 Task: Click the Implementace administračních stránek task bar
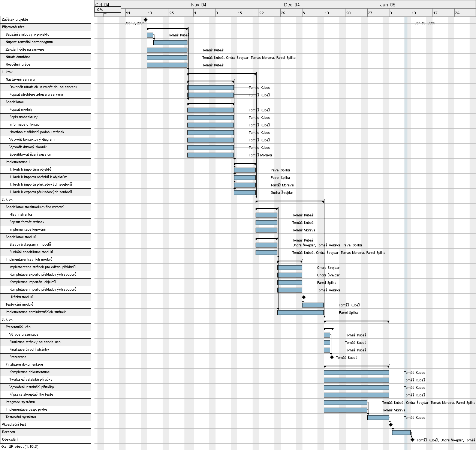pos(300,312)
